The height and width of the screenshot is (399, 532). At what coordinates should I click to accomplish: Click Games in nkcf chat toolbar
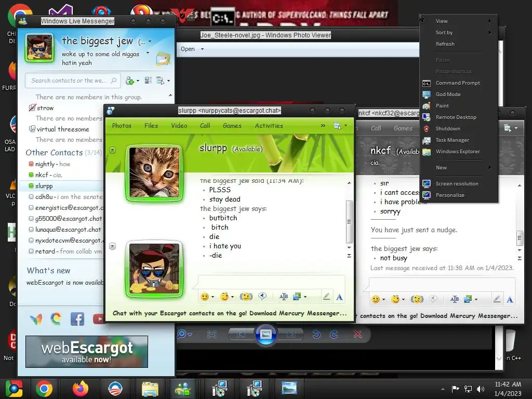[403, 128]
